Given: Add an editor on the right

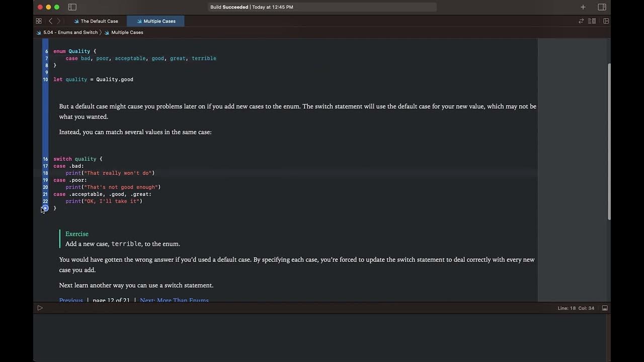Looking at the screenshot, I should coord(606,21).
